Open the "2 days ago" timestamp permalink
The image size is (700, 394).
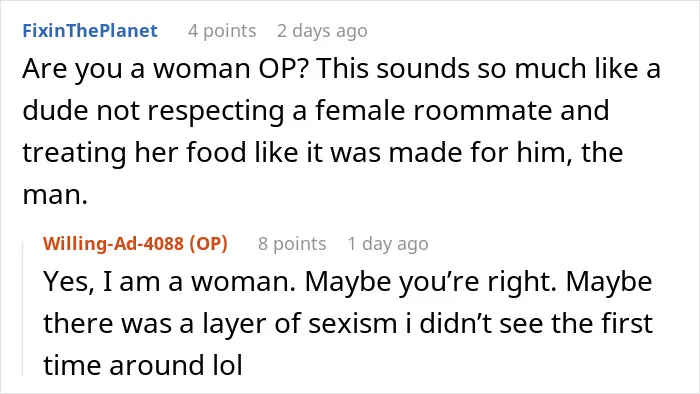click(x=322, y=31)
